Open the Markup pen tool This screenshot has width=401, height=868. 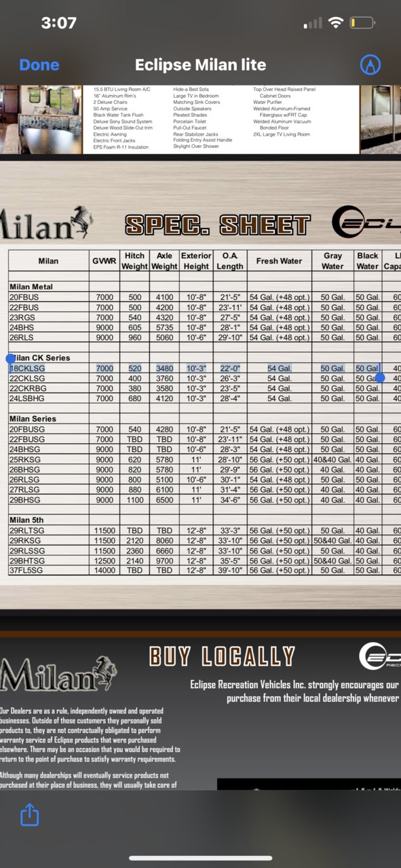pyautogui.click(x=369, y=65)
